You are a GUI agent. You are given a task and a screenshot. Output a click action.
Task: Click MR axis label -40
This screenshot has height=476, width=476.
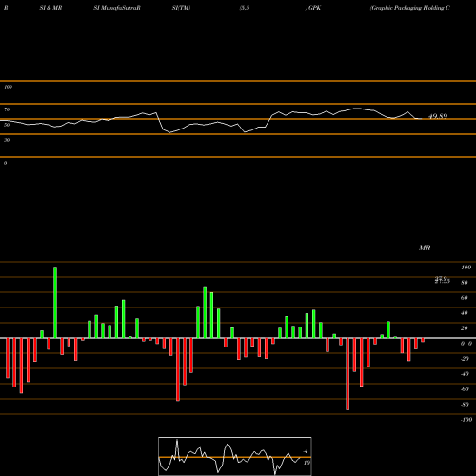click(465, 374)
